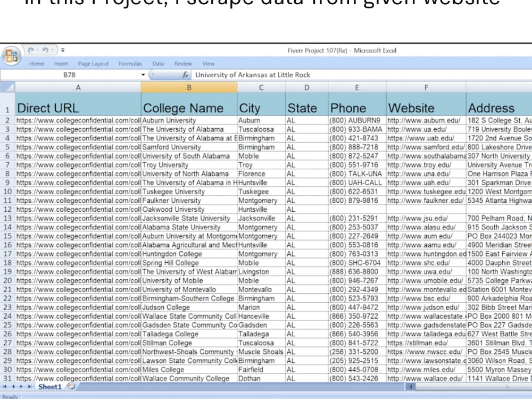Screen dimensions: 532x399
Task: Switch to the Formulas tab
Action: 130,63
